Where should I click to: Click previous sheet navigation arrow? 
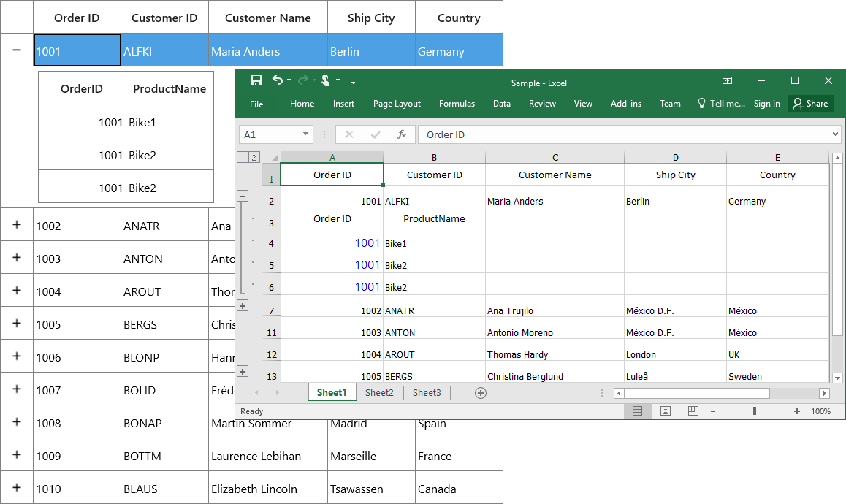257,393
